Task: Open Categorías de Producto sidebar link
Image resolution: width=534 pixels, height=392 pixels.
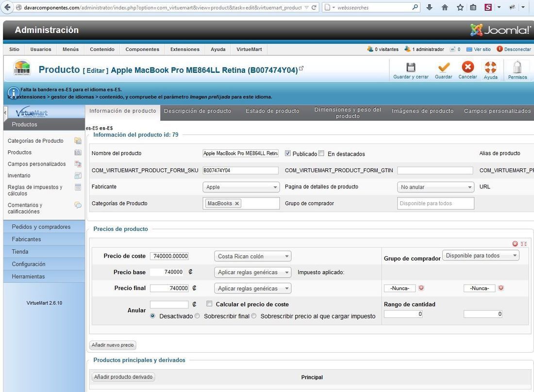Action: (35, 141)
